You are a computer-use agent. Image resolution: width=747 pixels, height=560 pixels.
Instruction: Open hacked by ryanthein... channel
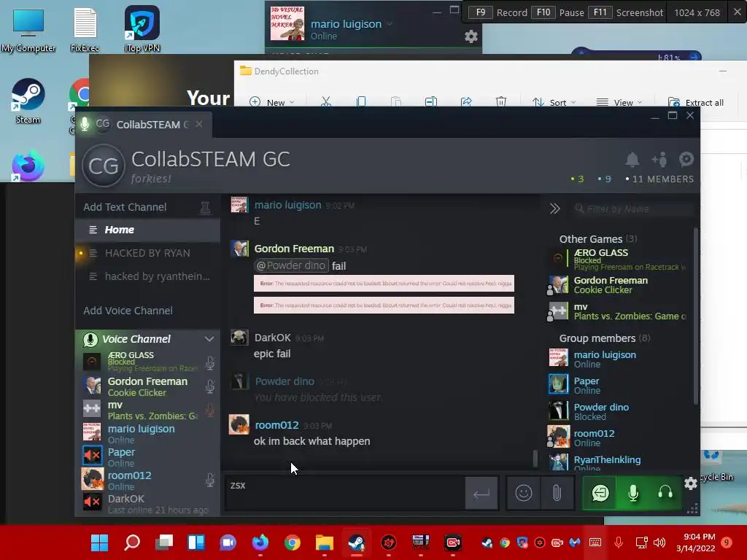147,276
